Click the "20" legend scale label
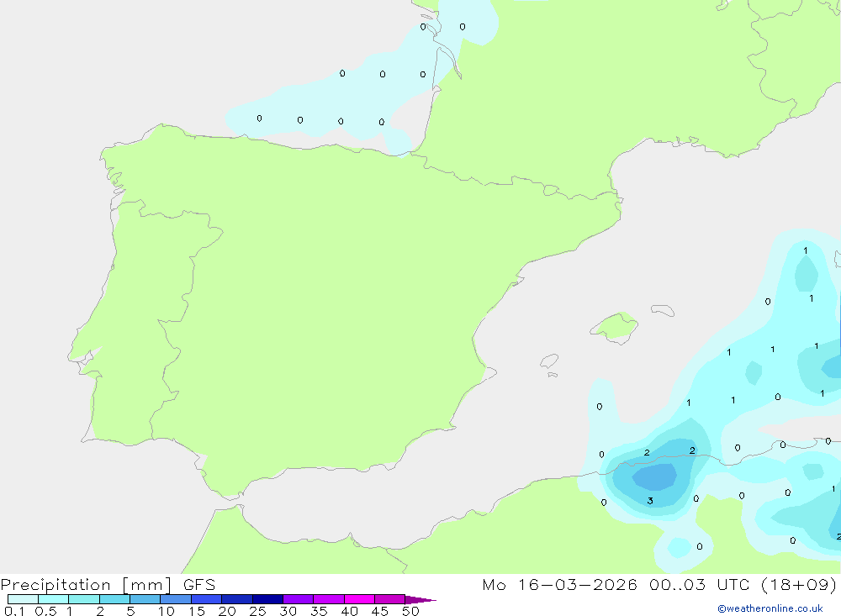Screen dimensions: 841x616 click(227, 611)
